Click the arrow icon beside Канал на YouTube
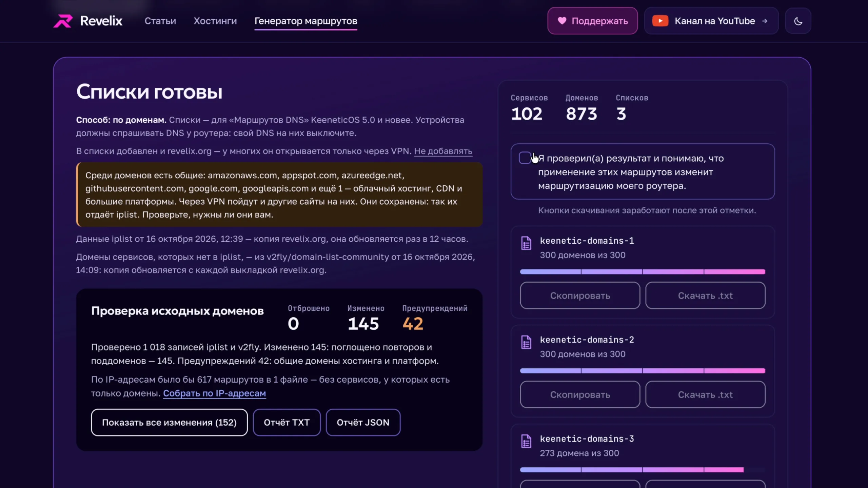 (765, 21)
